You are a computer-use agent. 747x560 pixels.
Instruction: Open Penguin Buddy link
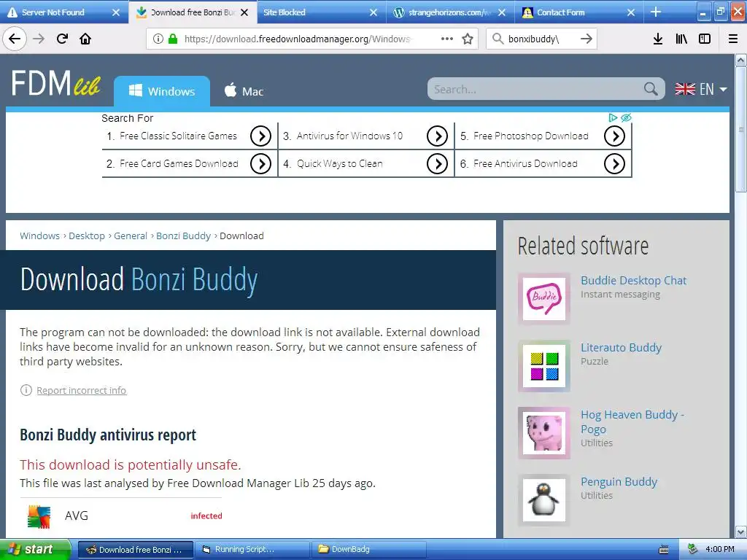point(619,481)
